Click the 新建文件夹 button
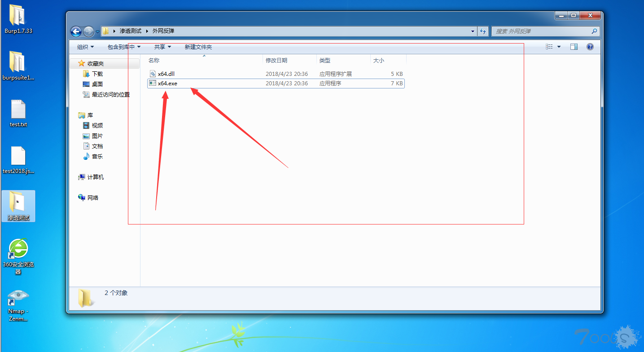Image resolution: width=644 pixels, height=352 pixels. (198, 47)
